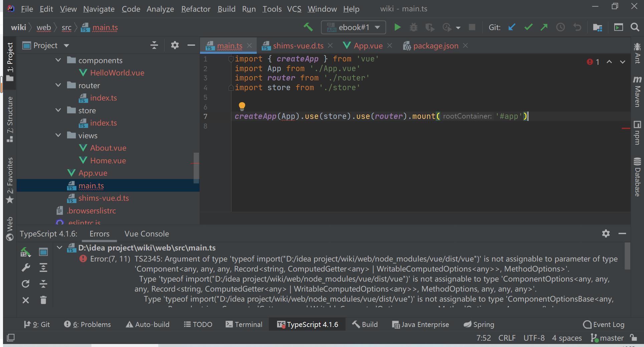The width and height of the screenshot is (644, 347).
Task: Open the Event Log
Action: tap(603, 324)
